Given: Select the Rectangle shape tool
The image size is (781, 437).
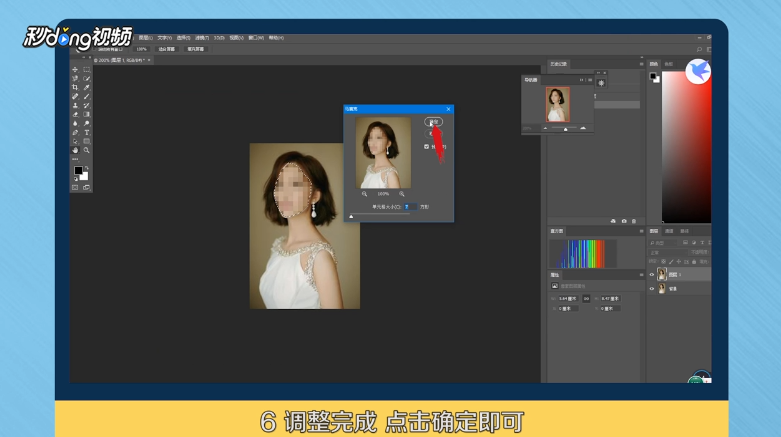Looking at the screenshot, I should click(87, 141).
